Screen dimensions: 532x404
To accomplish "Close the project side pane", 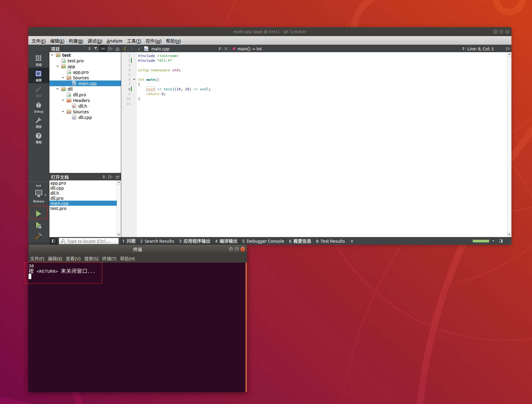I will tap(117, 49).
